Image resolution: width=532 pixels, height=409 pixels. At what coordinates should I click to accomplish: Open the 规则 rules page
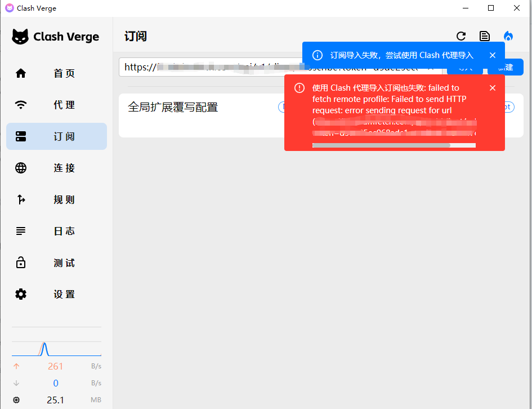pos(56,199)
